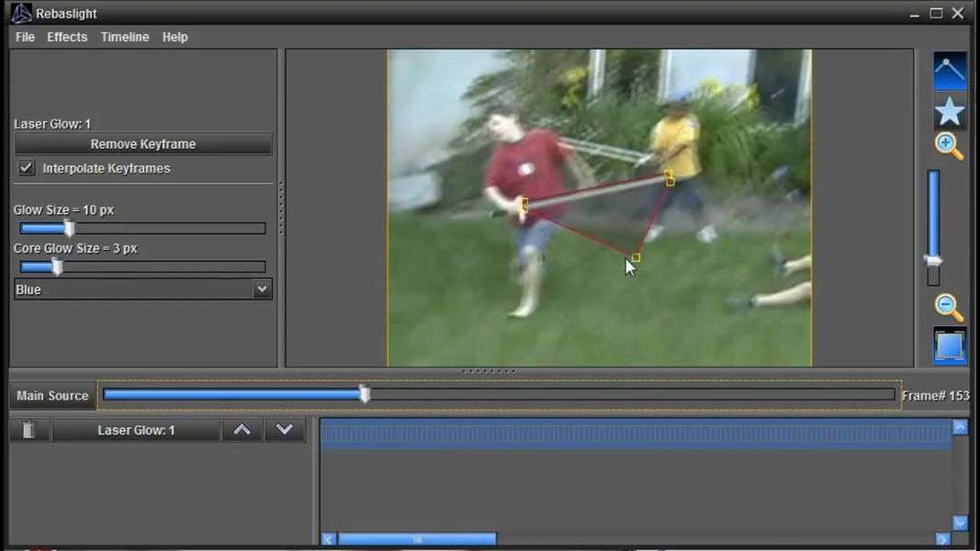Image resolution: width=980 pixels, height=551 pixels.
Task: Select the Laser Glow: 1 timeline layer button
Action: coord(136,430)
